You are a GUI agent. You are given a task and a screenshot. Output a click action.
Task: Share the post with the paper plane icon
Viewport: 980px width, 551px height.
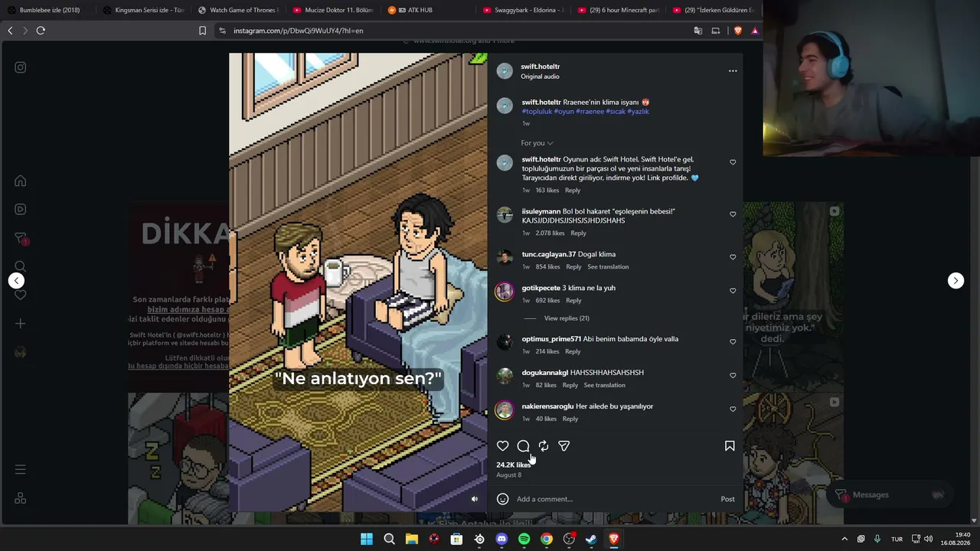click(x=563, y=446)
